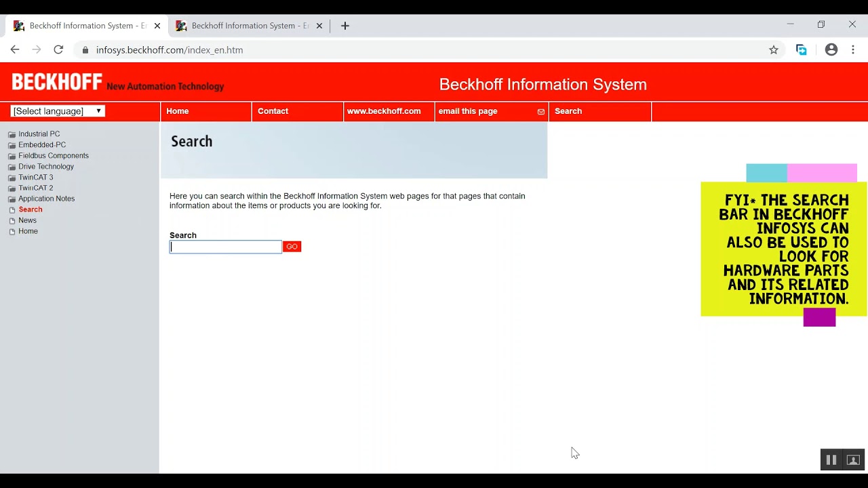Close the first Beckhoff Information System tab

click(x=157, y=26)
